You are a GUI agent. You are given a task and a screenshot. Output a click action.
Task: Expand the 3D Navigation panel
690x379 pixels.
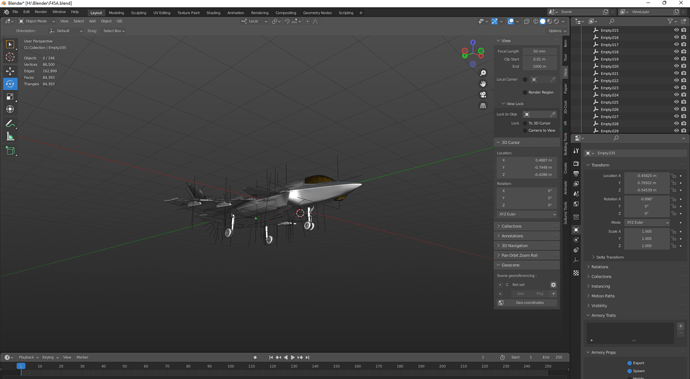[527, 246]
